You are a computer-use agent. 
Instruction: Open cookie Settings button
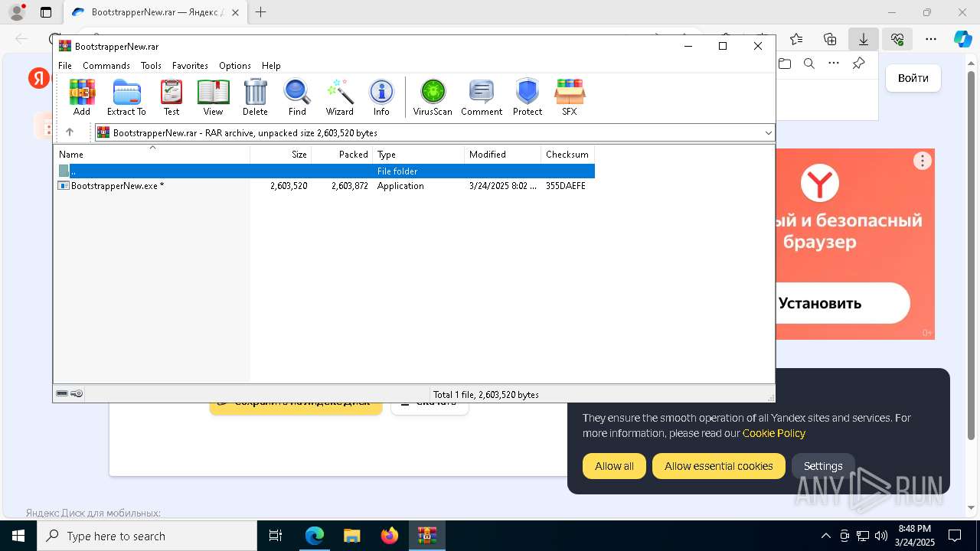(823, 466)
